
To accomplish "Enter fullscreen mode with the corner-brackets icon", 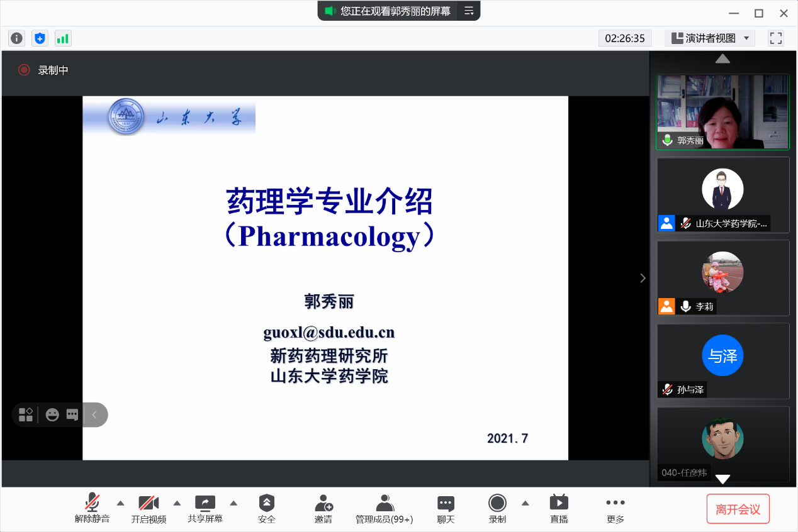I will tap(775, 38).
